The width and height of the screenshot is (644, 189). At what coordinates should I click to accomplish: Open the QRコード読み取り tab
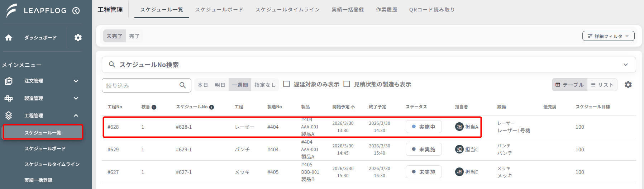click(x=432, y=10)
